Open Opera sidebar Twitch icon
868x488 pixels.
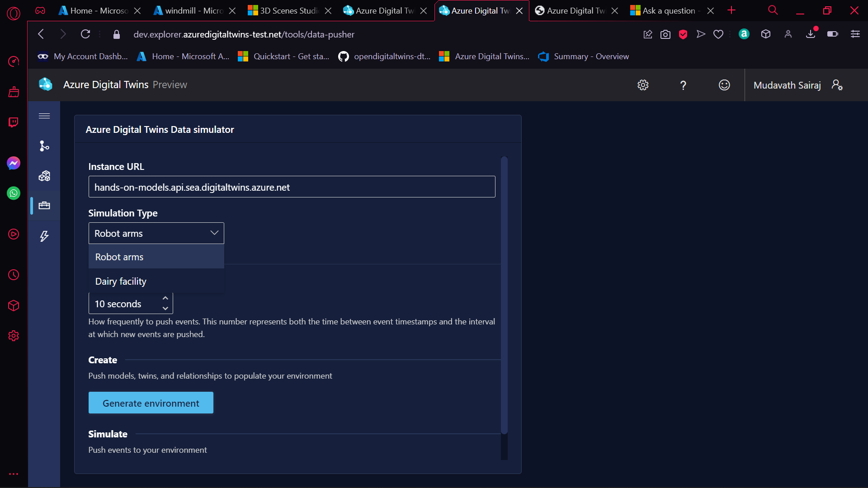tap(14, 122)
